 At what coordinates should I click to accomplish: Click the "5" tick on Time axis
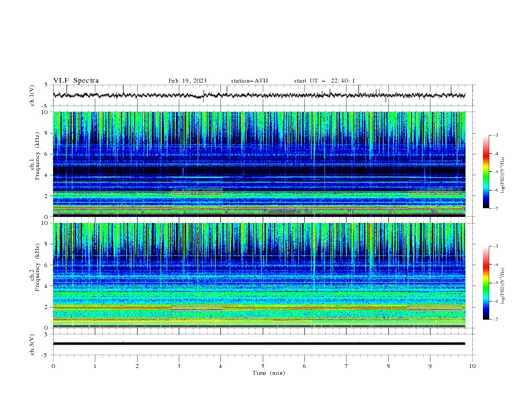click(x=263, y=366)
